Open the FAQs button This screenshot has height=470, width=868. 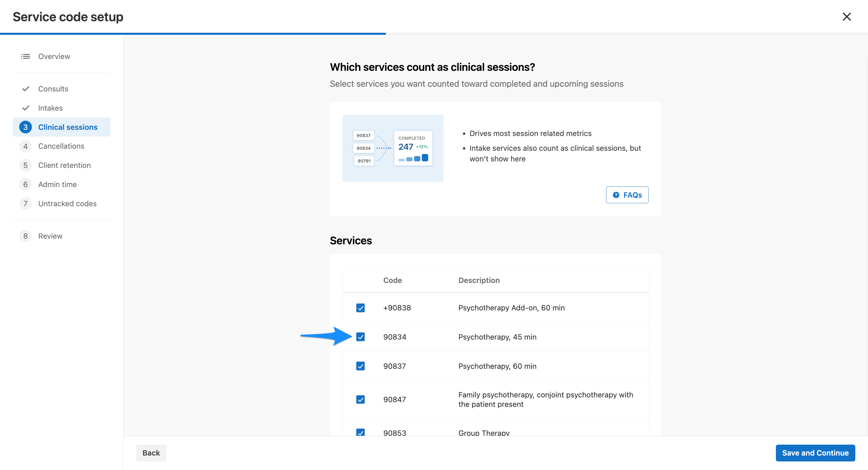tap(627, 195)
